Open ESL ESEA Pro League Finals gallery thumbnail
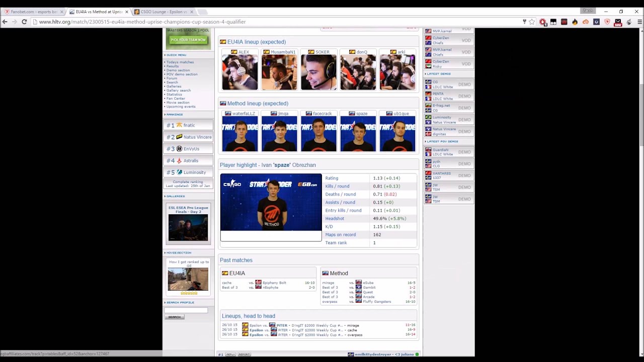This screenshot has height=362, width=644. [188, 228]
